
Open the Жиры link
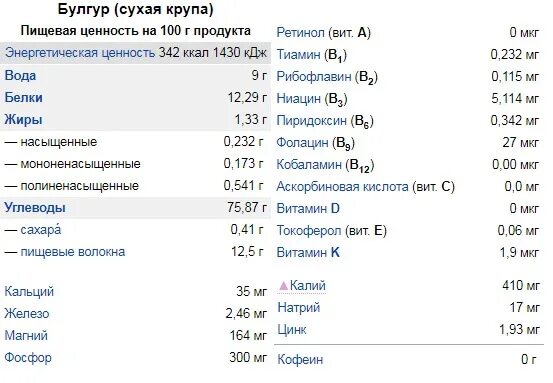[23, 120]
